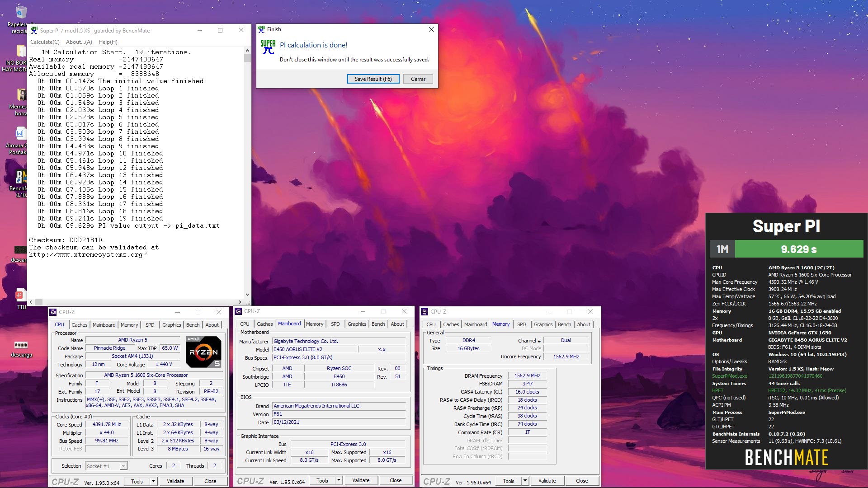Click the mainboard Model B450 AORUS field
Viewport: 868px width, 488px height.
coord(314,349)
